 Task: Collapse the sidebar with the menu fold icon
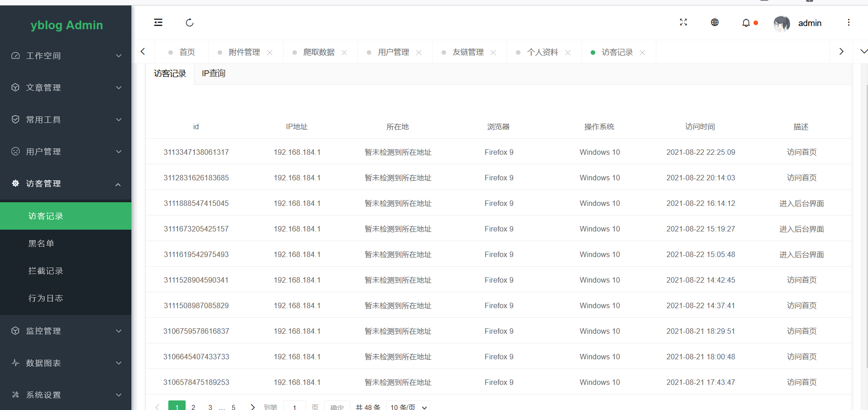coord(158,22)
